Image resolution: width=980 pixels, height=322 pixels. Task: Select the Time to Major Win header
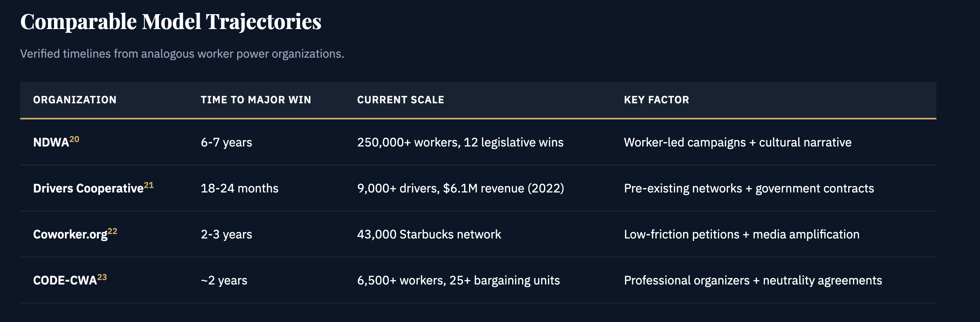pyautogui.click(x=256, y=100)
